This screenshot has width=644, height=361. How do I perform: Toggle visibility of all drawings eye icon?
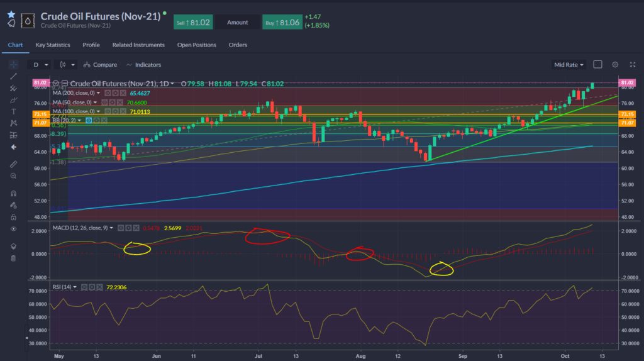coord(13,228)
